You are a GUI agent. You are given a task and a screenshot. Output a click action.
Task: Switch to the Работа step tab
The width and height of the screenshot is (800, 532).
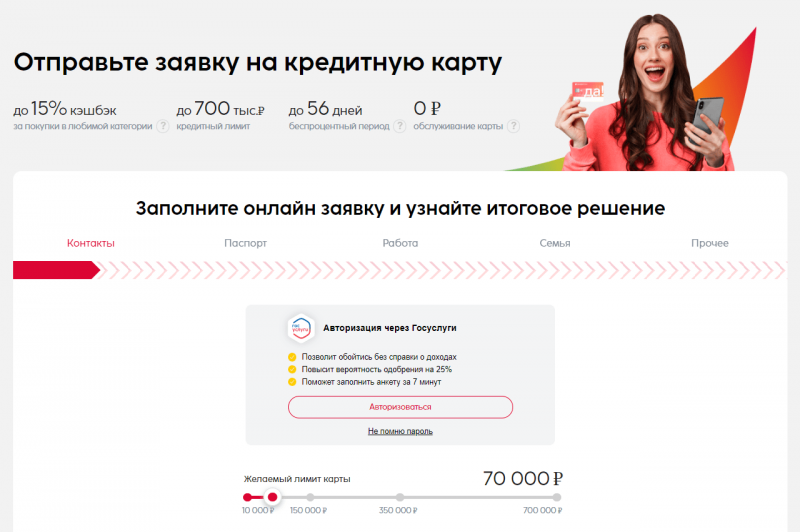(400, 243)
